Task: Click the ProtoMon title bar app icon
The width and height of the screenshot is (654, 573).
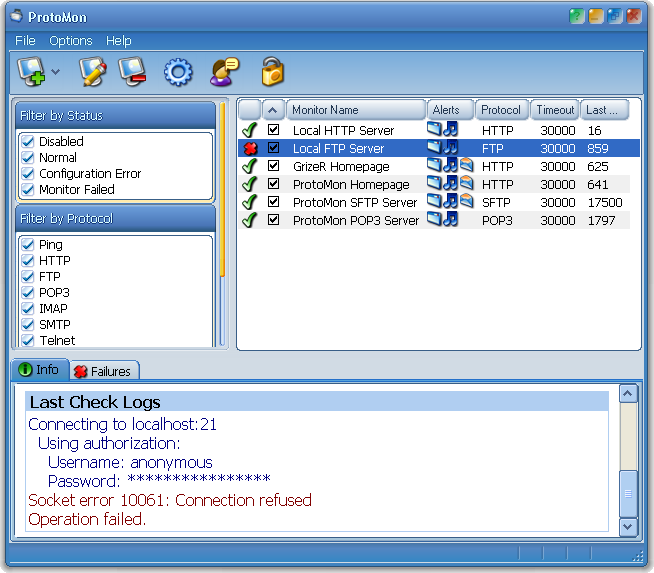Action: click(x=17, y=16)
